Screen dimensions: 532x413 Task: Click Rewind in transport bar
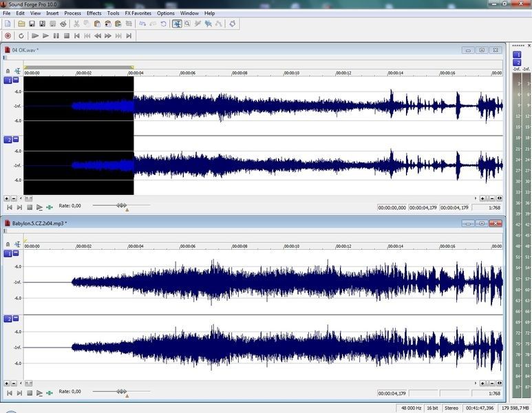click(98, 36)
